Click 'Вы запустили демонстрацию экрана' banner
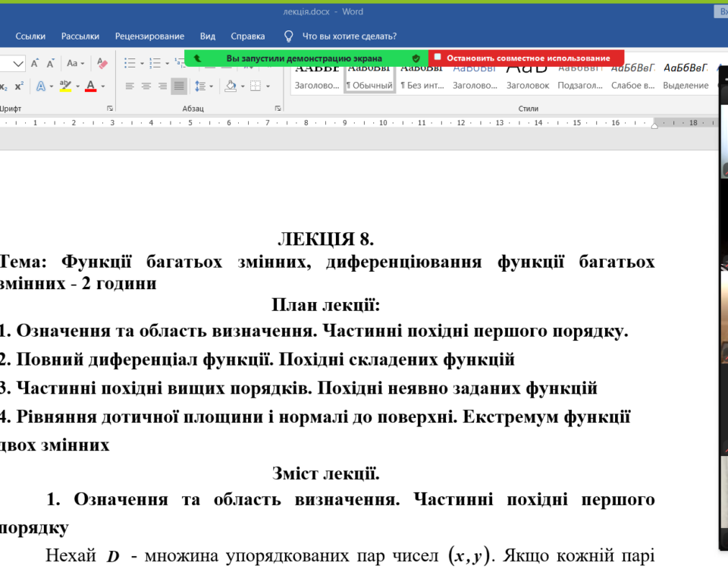 point(304,58)
